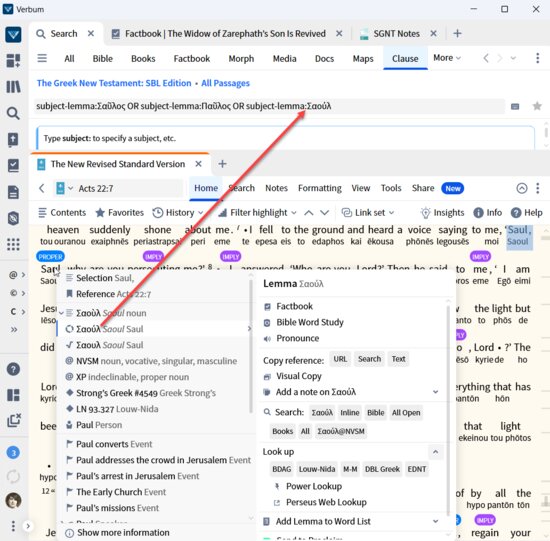Click Pronounce in the context menu

[297, 339]
